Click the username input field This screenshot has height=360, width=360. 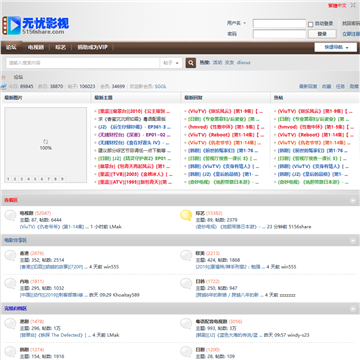(279, 24)
